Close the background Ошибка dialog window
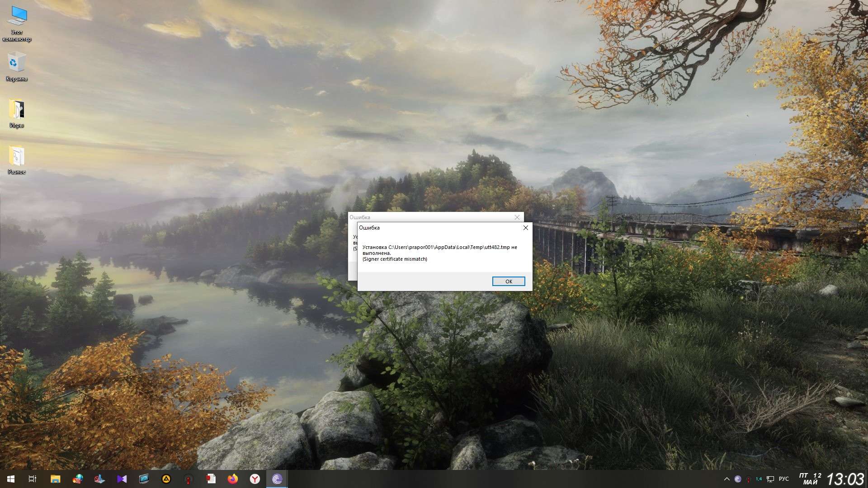Viewport: 868px width, 488px height. click(517, 217)
